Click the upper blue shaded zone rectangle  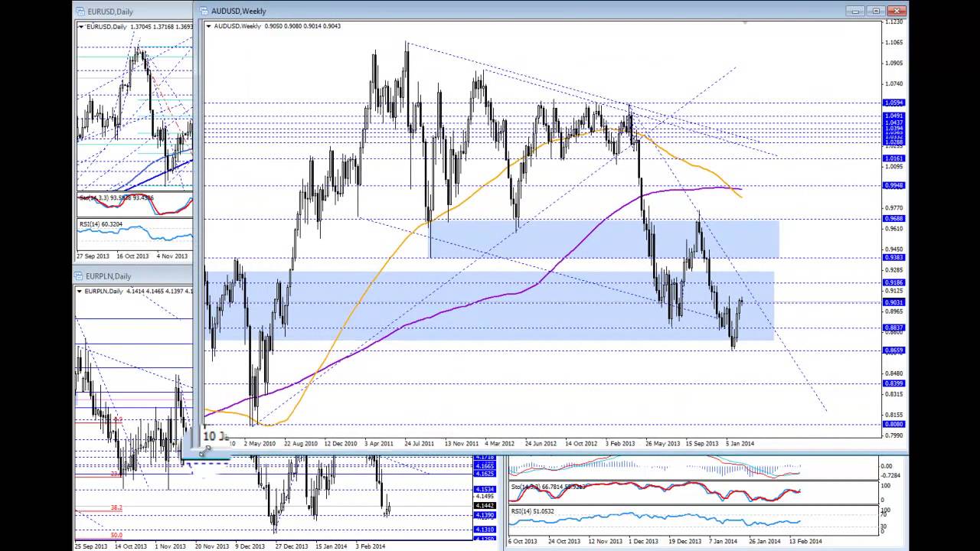point(605,239)
